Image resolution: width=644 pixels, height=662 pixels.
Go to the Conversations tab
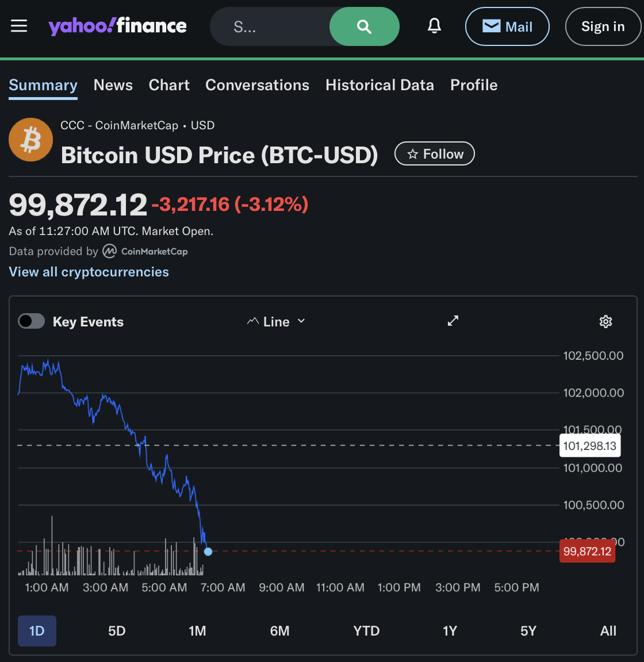click(x=257, y=85)
